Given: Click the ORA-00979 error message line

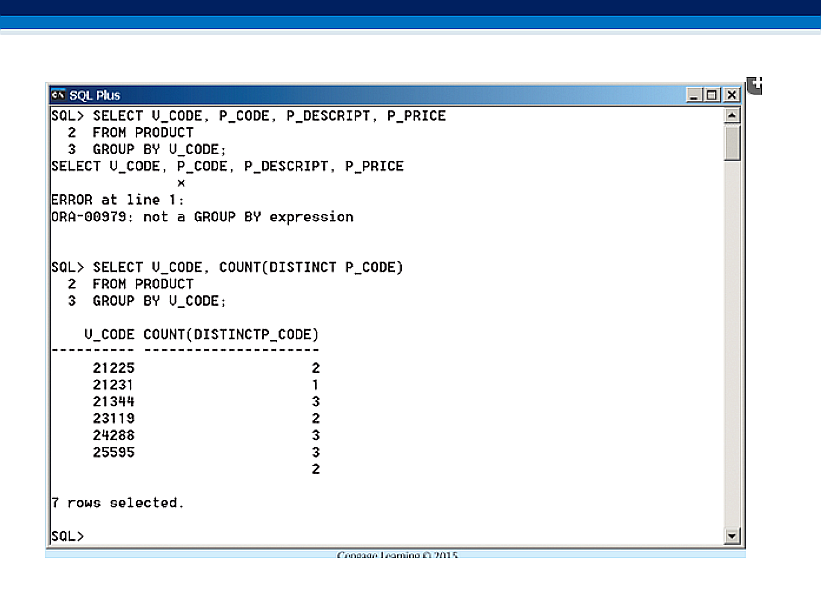Looking at the screenshot, I should (202, 216).
